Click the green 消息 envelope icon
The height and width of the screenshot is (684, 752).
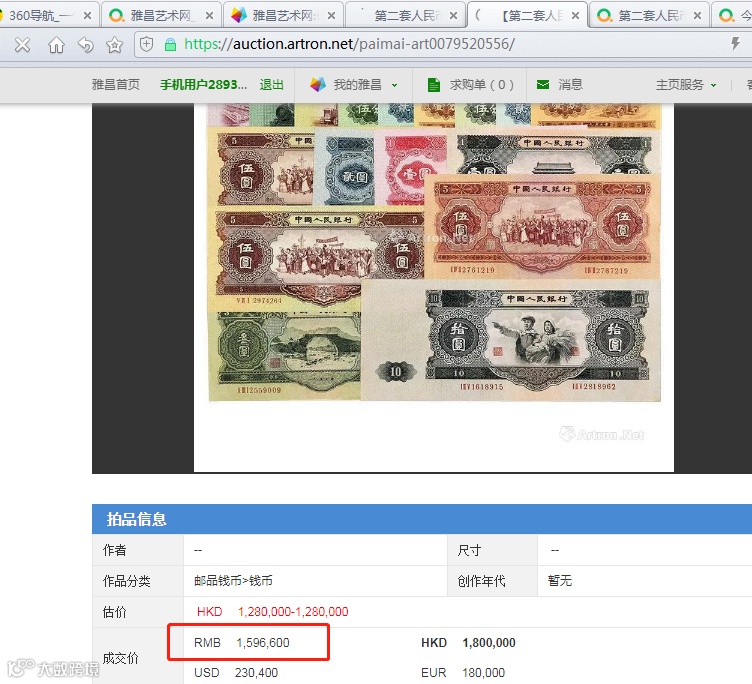coord(542,84)
